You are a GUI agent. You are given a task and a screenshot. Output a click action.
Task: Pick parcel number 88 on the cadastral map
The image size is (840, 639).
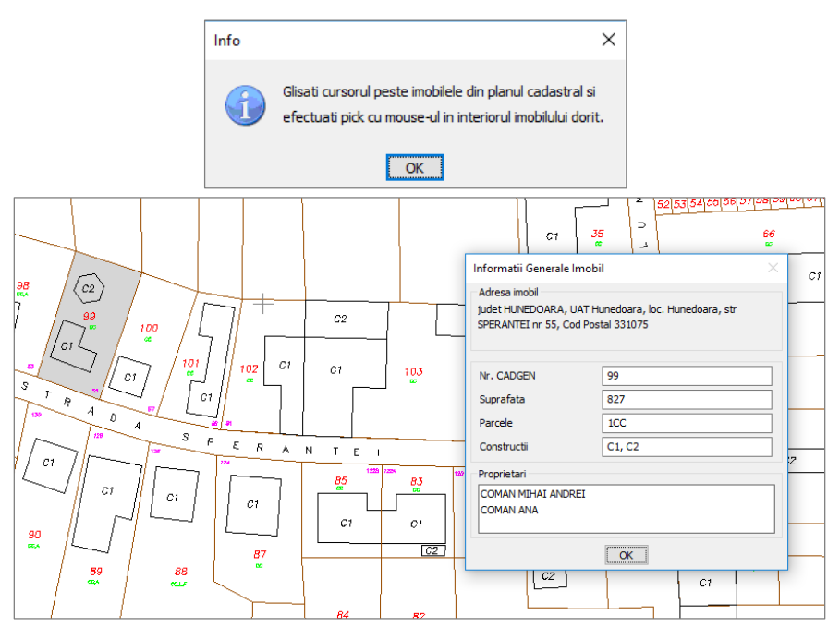pos(180,571)
